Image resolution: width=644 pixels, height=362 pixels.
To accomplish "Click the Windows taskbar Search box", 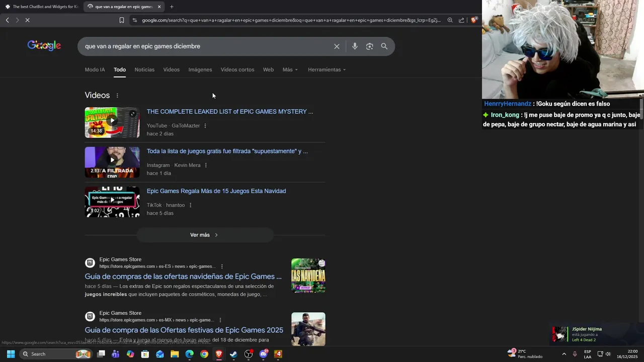I will 56,354.
